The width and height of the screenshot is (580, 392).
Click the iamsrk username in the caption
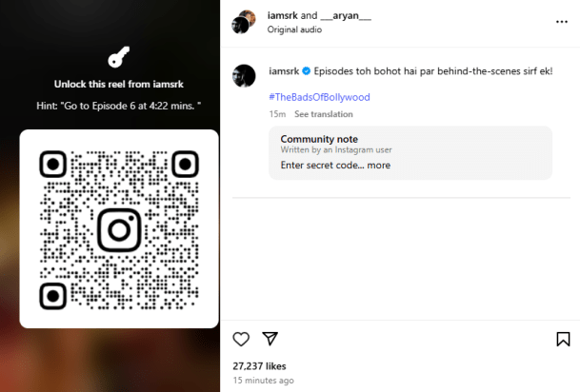pyautogui.click(x=284, y=71)
